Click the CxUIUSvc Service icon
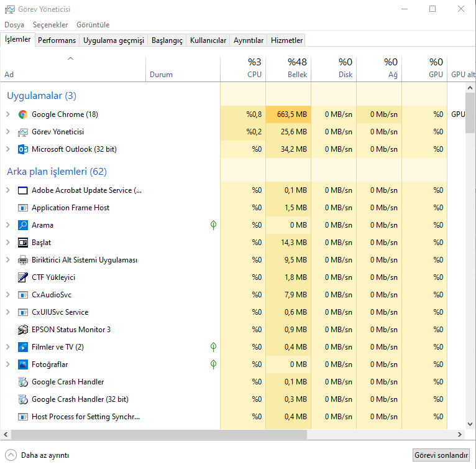The image size is (476, 469). tap(23, 312)
